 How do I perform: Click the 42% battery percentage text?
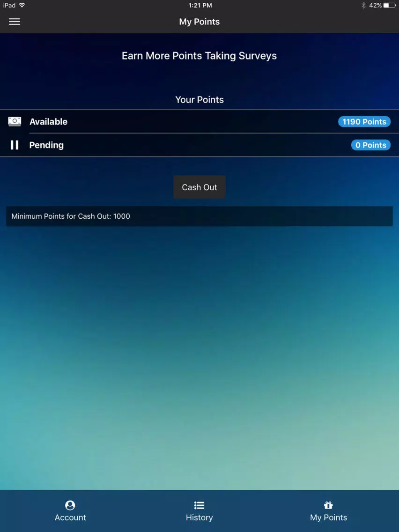[375, 5]
